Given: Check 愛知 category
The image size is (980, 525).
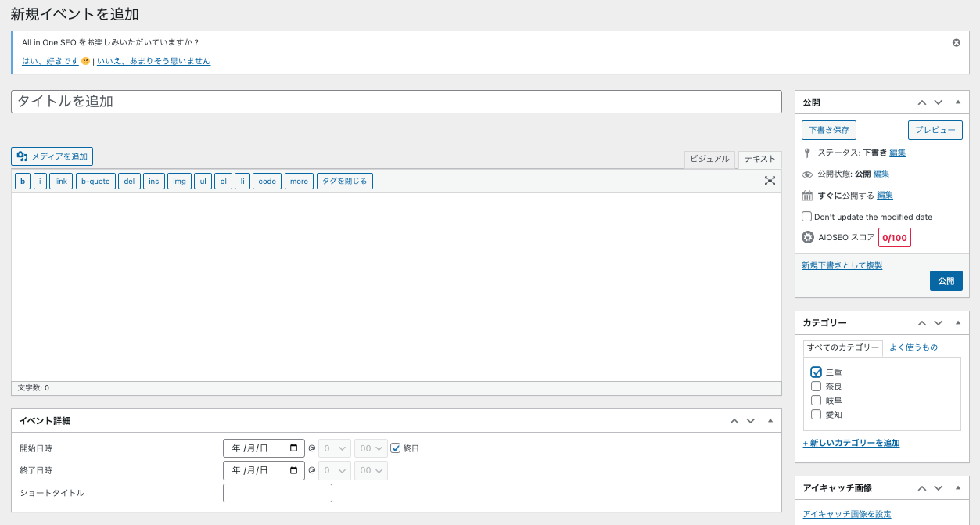Looking at the screenshot, I should tap(817, 415).
